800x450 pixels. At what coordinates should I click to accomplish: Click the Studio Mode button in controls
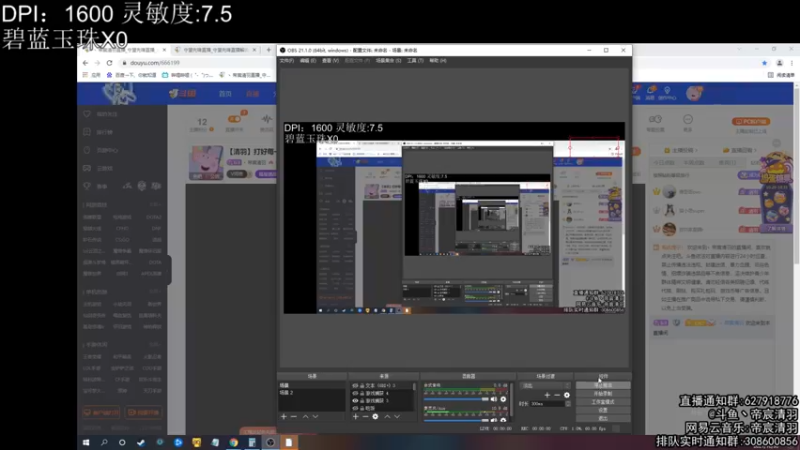click(x=603, y=402)
